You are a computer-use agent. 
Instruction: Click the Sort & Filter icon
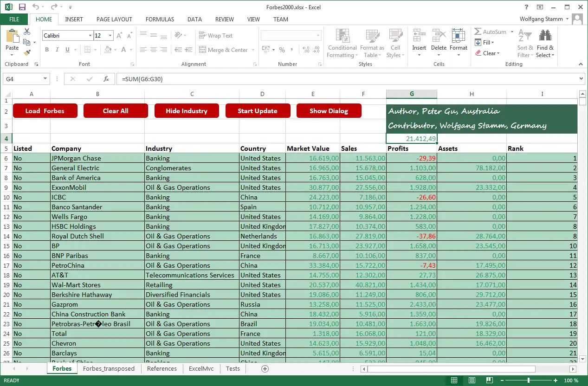pos(525,36)
